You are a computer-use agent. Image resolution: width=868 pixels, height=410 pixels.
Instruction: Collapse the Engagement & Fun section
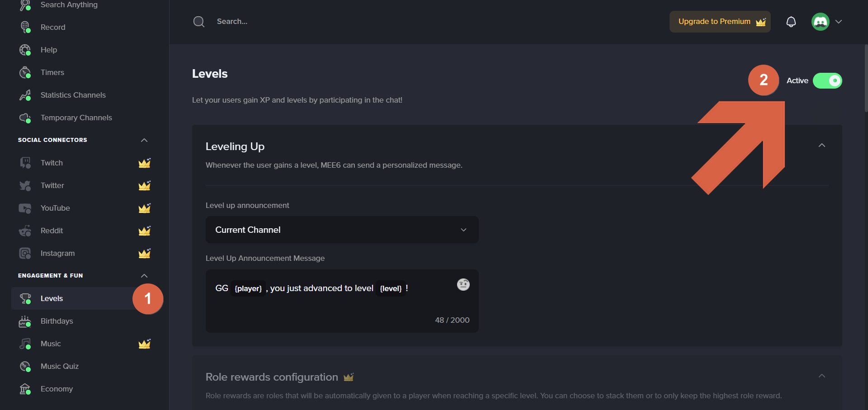coord(144,276)
